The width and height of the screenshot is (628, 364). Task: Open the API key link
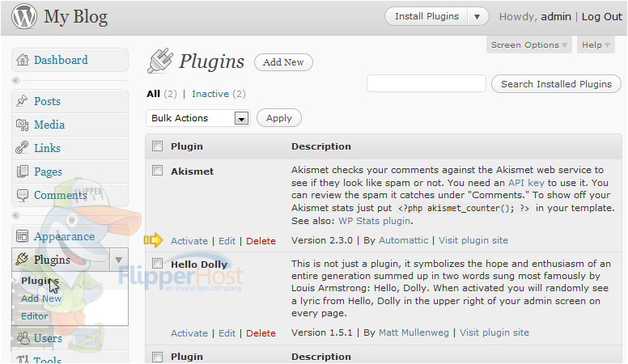526,183
